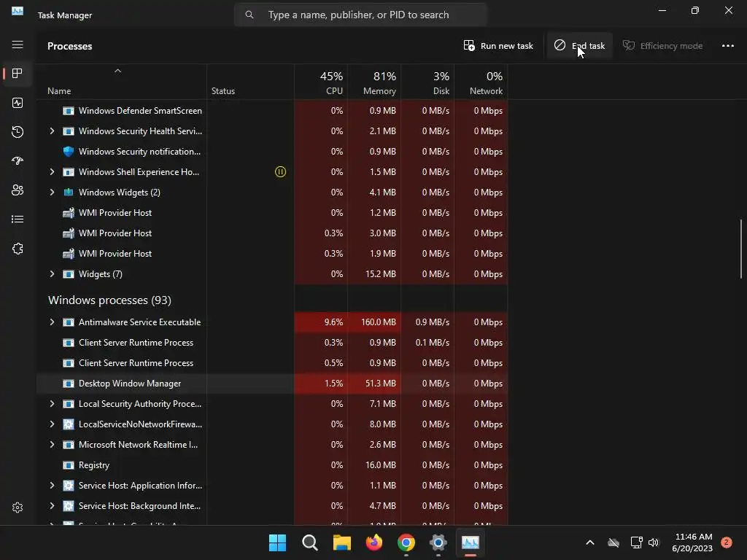Click the Run new task button

coord(498,46)
